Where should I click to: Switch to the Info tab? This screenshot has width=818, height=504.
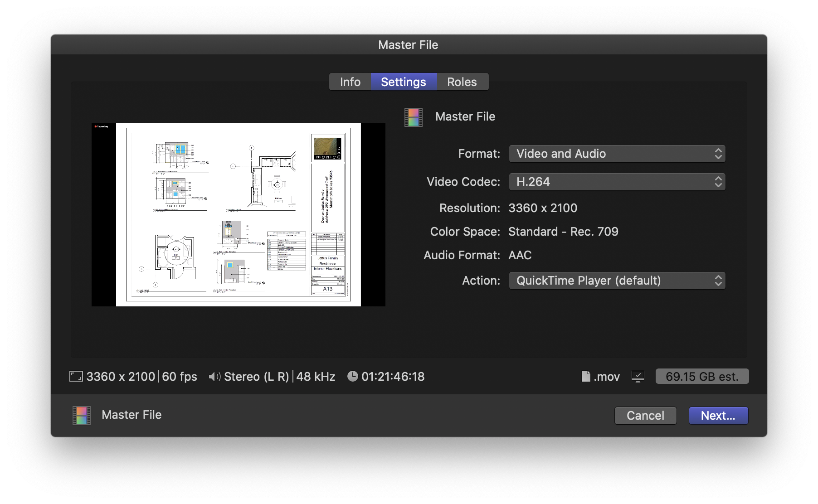pyautogui.click(x=350, y=82)
